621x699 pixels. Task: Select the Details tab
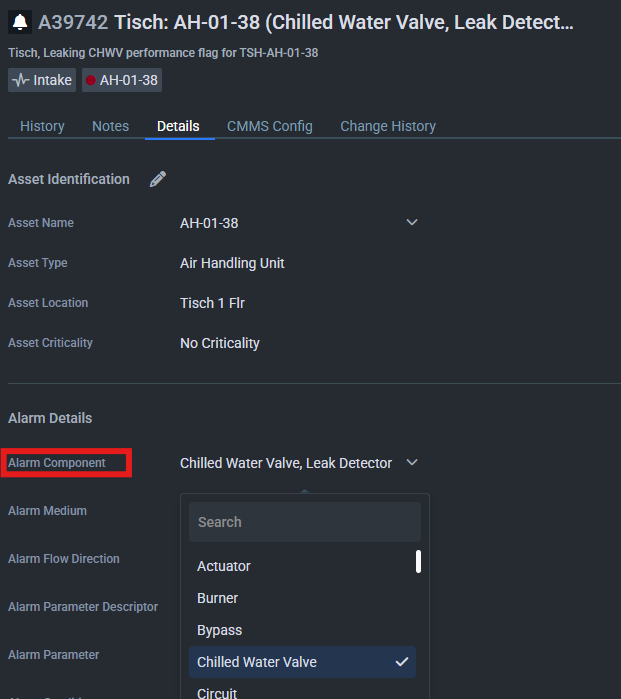pos(178,126)
